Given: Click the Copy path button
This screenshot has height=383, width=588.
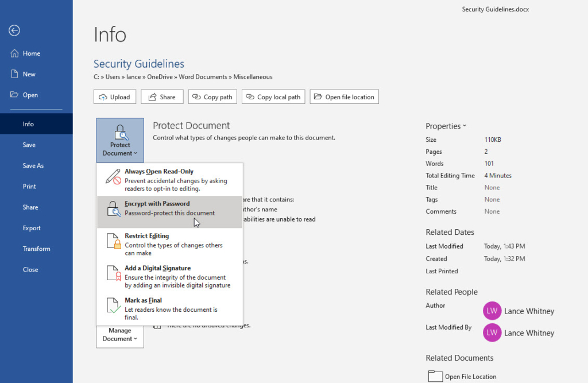Looking at the screenshot, I should point(212,96).
